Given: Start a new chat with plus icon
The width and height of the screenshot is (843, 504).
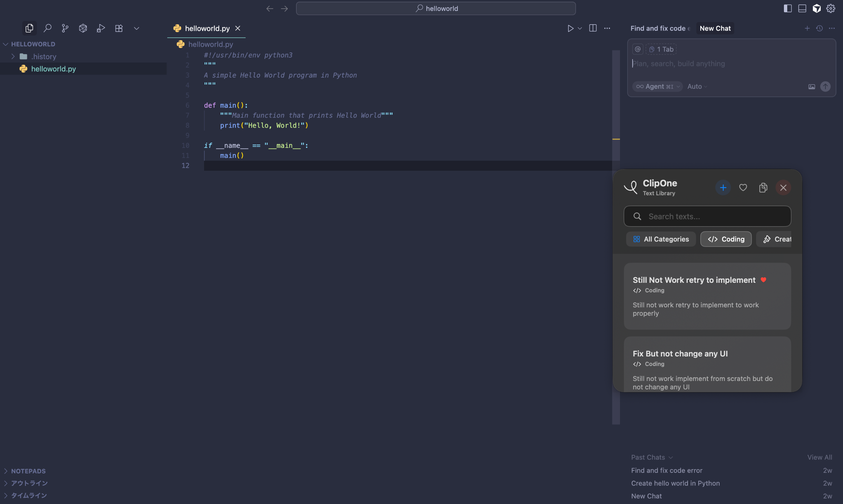Looking at the screenshot, I should click(807, 28).
